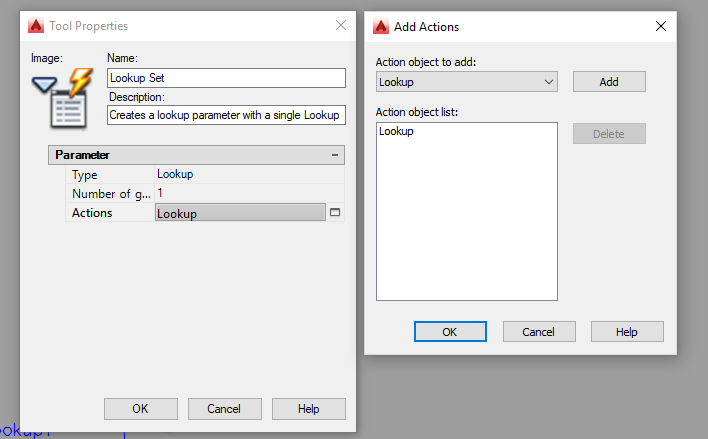The height and width of the screenshot is (439, 708).
Task: Open the Actions browse button icon
Action: coord(335,213)
